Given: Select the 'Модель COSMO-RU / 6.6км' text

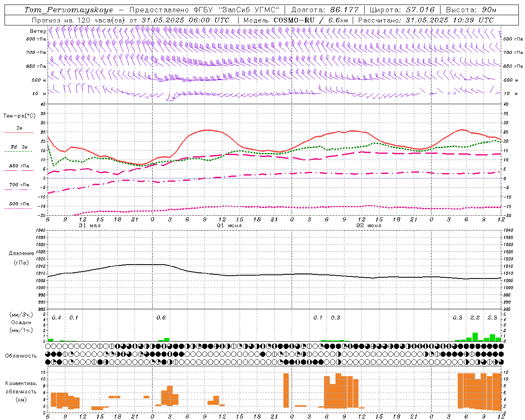Looking at the screenshot, I should click(x=296, y=20).
